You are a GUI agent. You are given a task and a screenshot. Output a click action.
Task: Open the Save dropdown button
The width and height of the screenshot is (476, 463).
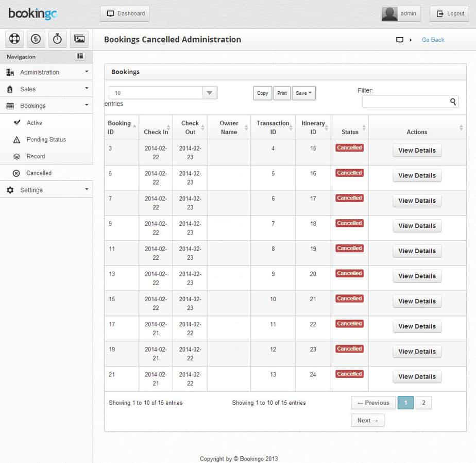click(x=303, y=93)
